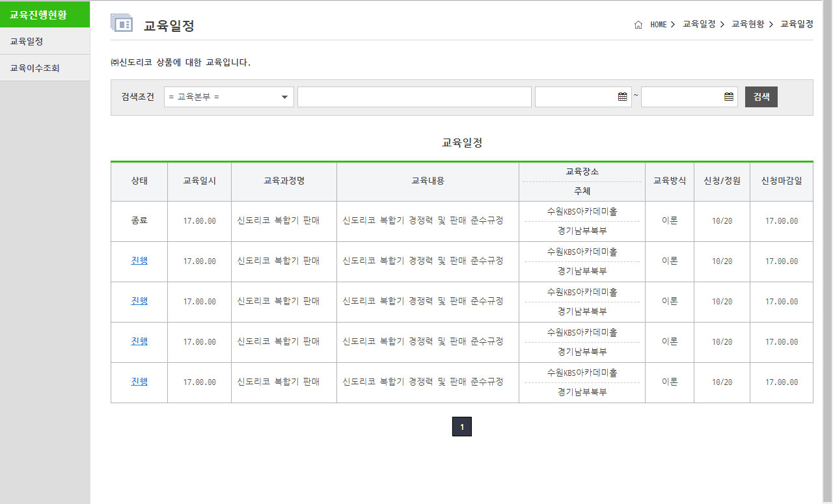Click the home icon in breadcrumb
This screenshot has width=833, height=504.
(638, 25)
